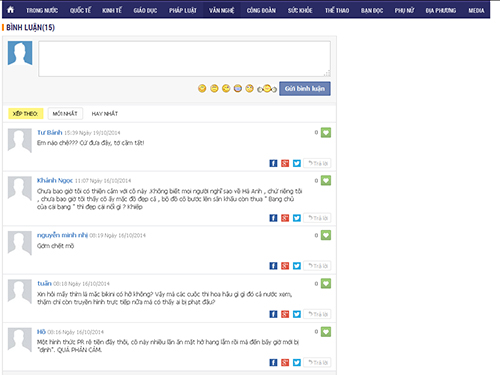Viewport: 500px width, 375px height.
Task: Reply to nguyễn minh nhị's comment
Action: 317,266
